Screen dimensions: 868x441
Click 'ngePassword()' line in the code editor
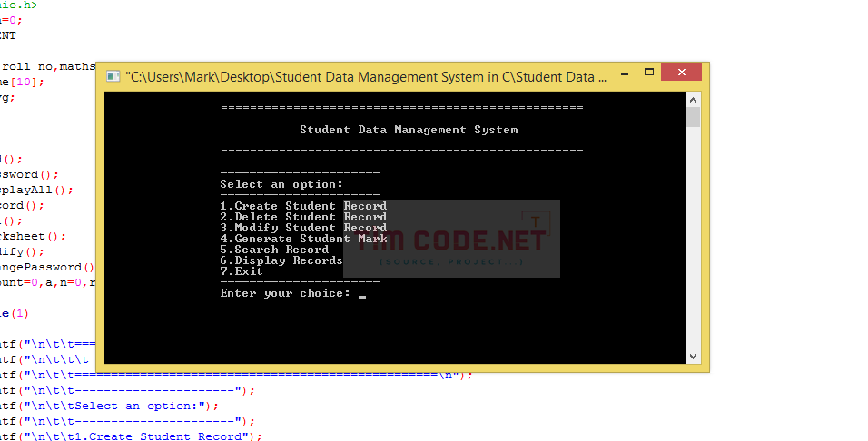point(47,268)
